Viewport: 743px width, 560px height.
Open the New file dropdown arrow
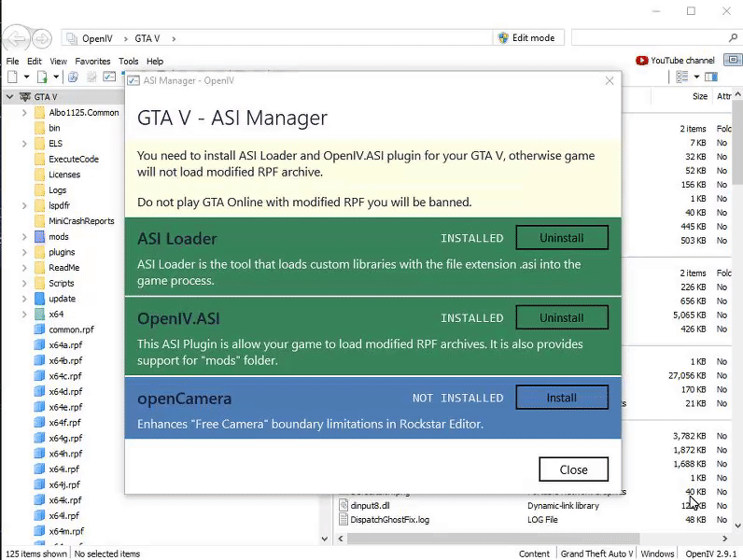pos(26,77)
